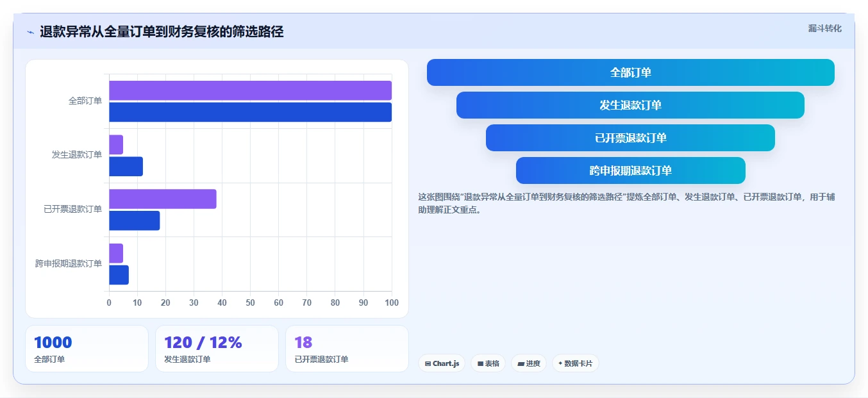Click the chart title 退款异常从全量订单到财务复核的筛选路径
This screenshot has height=398, width=868.
point(162,32)
